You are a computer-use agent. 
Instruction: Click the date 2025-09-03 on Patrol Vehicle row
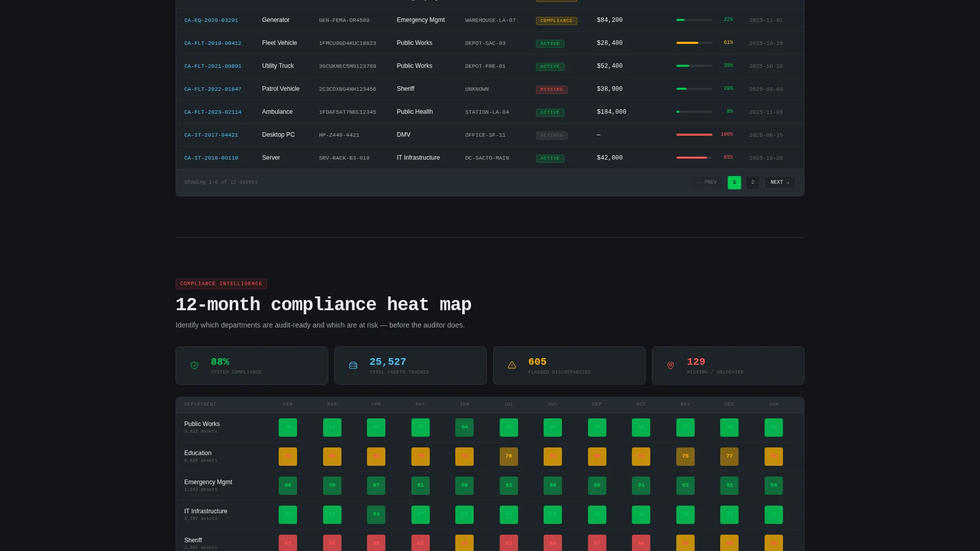pyautogui.click(x=766, y=89)
